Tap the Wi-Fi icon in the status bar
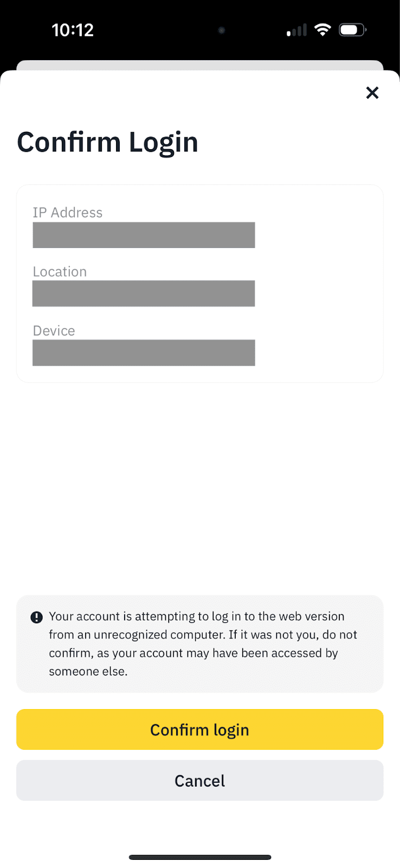The image size is (400, 868). (x=322, y=30)
